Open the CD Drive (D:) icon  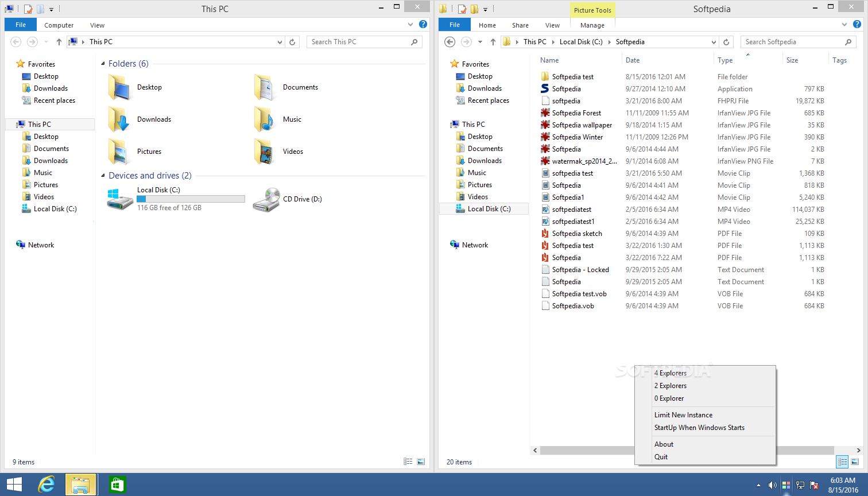(266, 199)
